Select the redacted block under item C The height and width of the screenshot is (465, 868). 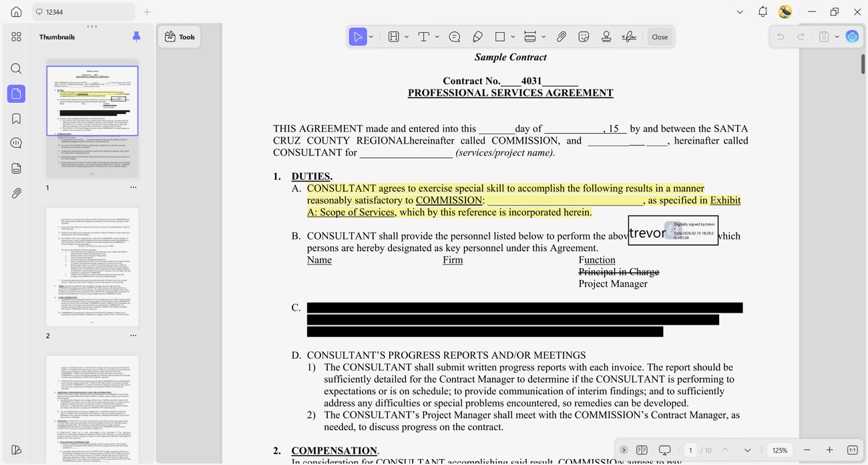pos(525,319)
